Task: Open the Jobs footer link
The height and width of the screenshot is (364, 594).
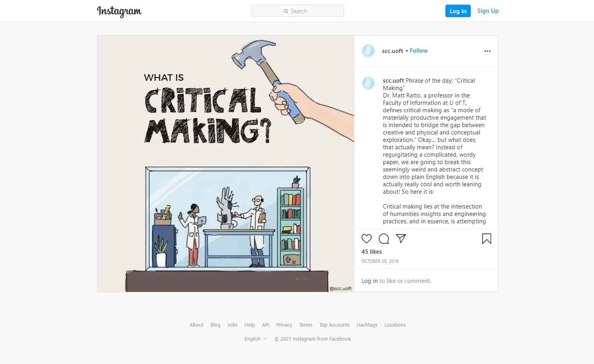Action: click(x=232, y=325)
